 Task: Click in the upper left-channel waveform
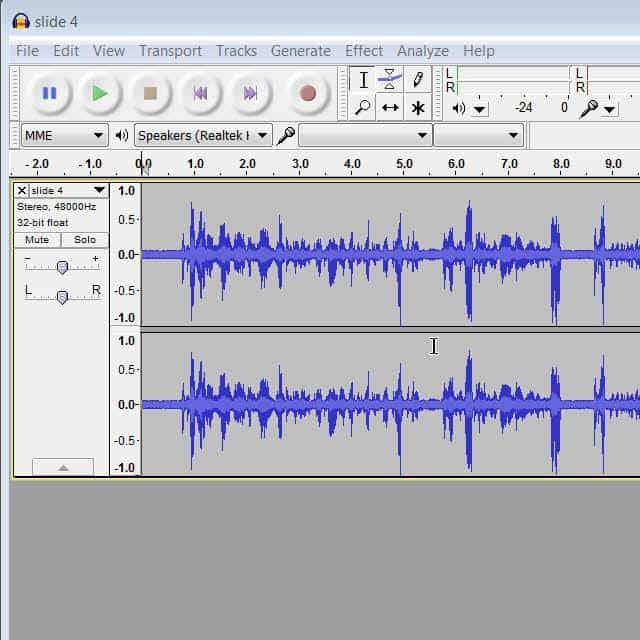pyautogui.click(x=390, y=255)
